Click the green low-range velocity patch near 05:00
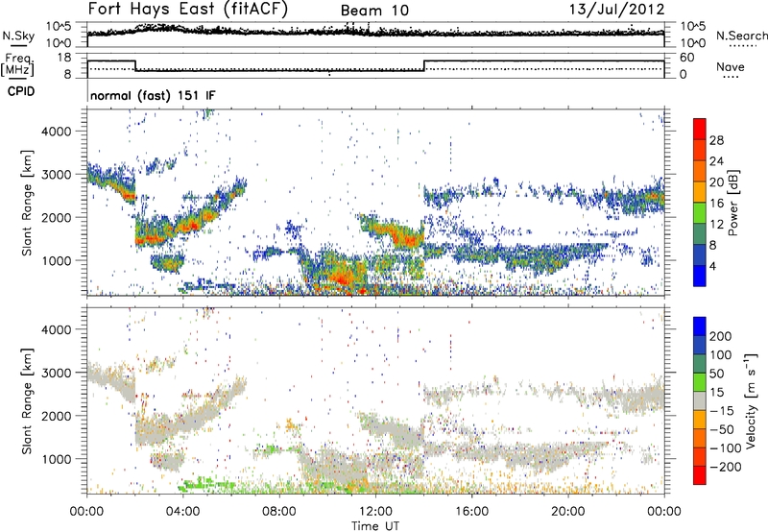The image size is (768, 532). pos(205,486)
